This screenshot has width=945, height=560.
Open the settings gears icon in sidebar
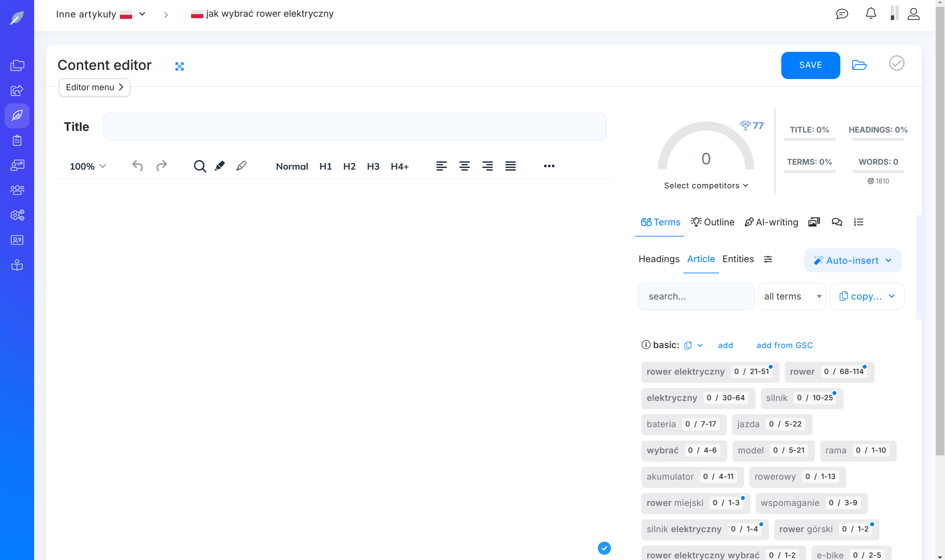point(17,215)
